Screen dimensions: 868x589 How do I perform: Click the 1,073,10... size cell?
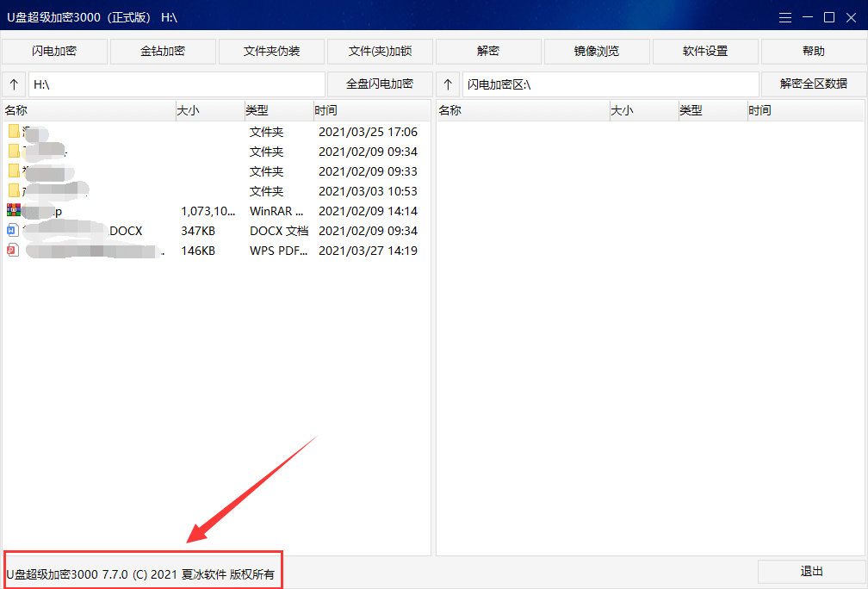(208, 211)
